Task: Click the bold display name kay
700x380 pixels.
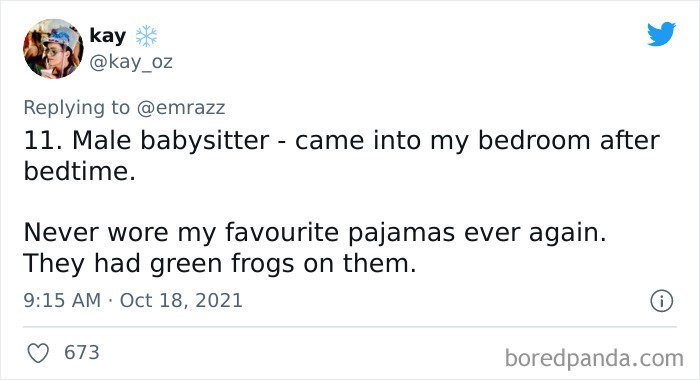Action: [x=108, y=36]
